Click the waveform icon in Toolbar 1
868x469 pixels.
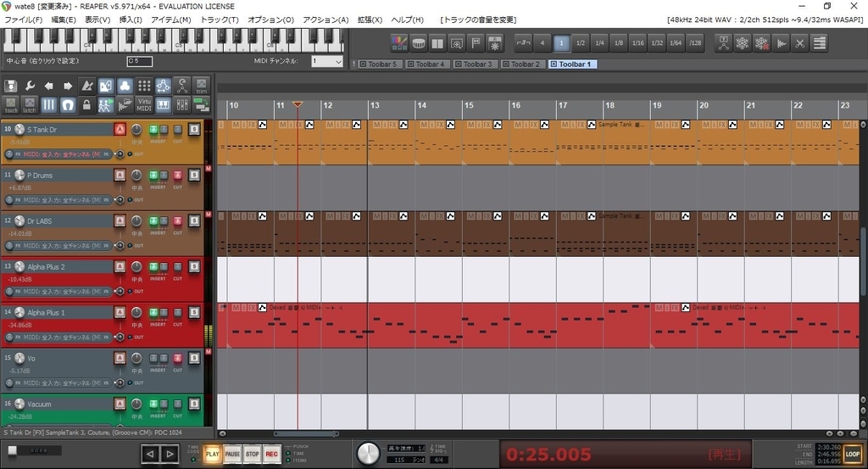(781, 42)
